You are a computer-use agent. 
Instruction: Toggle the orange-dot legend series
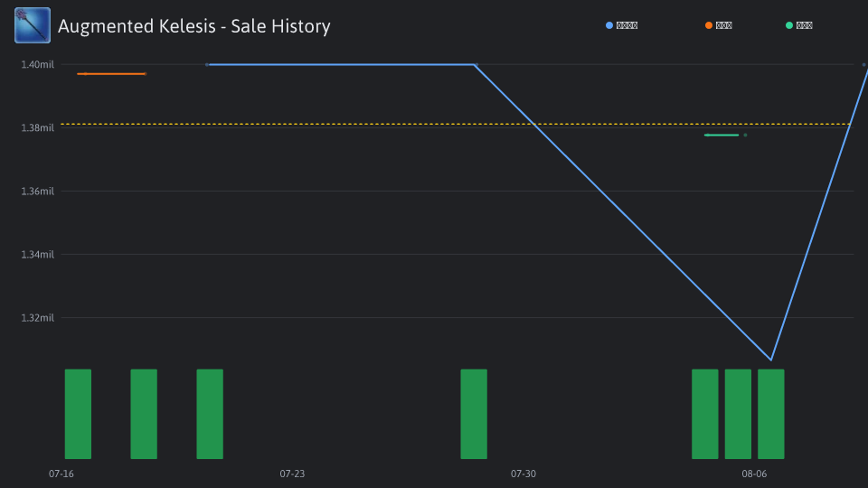click(719, 25)
